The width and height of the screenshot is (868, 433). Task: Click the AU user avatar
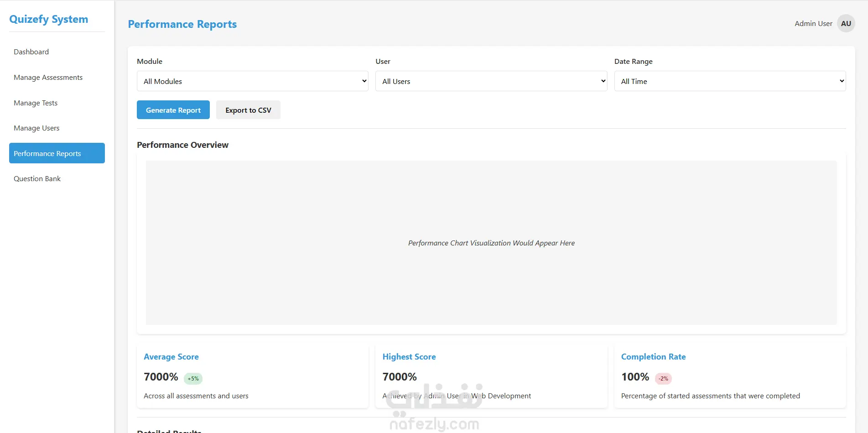846,24
